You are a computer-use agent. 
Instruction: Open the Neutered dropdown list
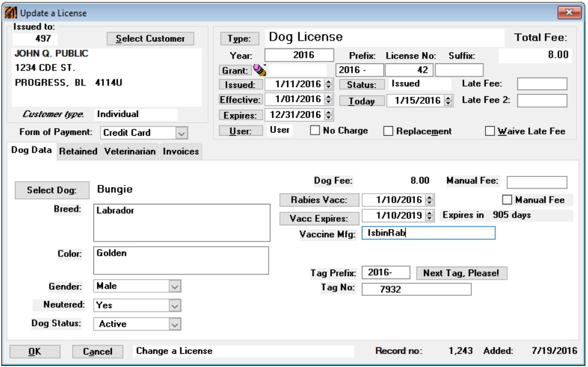click(x=174, y=305)
